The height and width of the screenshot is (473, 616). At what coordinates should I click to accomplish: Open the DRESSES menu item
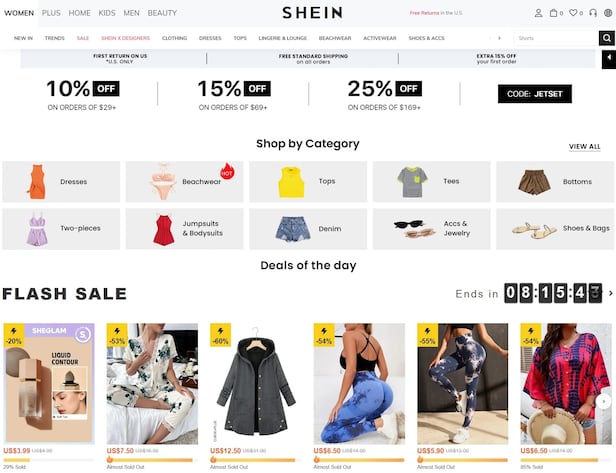point(210,38)
